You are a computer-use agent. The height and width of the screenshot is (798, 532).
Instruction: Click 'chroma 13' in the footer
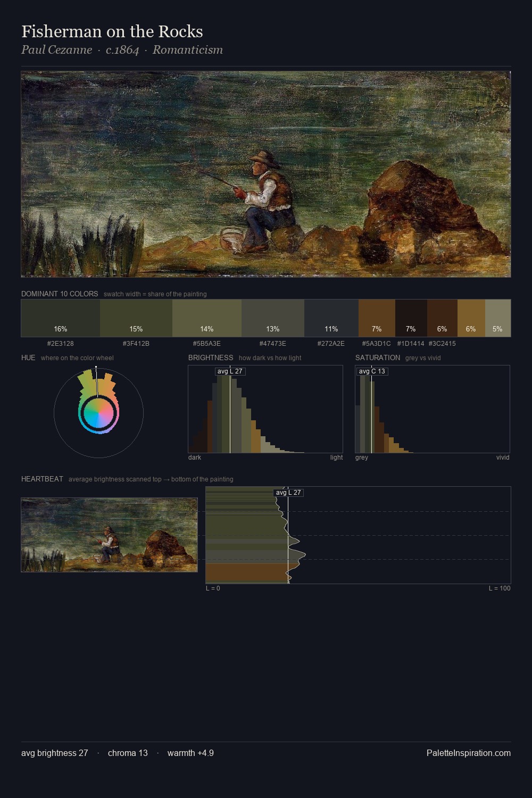pos(128,753)
